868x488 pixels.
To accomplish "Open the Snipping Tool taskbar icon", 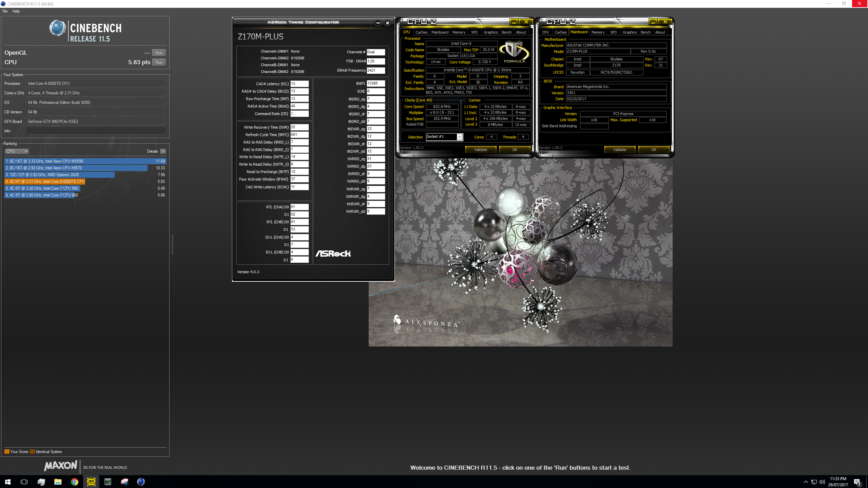I will [x=124, y=482].
